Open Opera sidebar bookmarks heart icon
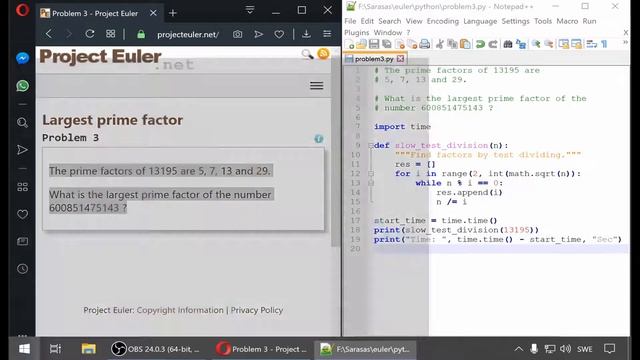The height and width of the screenshot is (360, 640). [22, 214]
